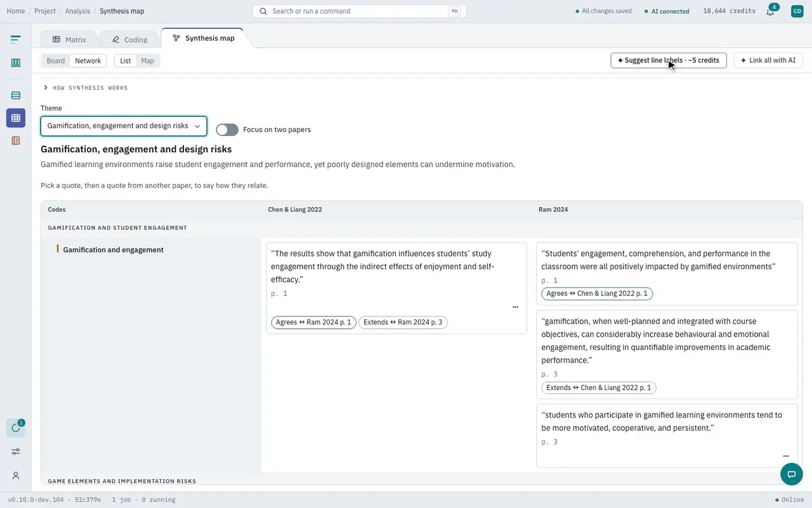Open the CD account avatar
Screen dimensions: 812x508
797,11
